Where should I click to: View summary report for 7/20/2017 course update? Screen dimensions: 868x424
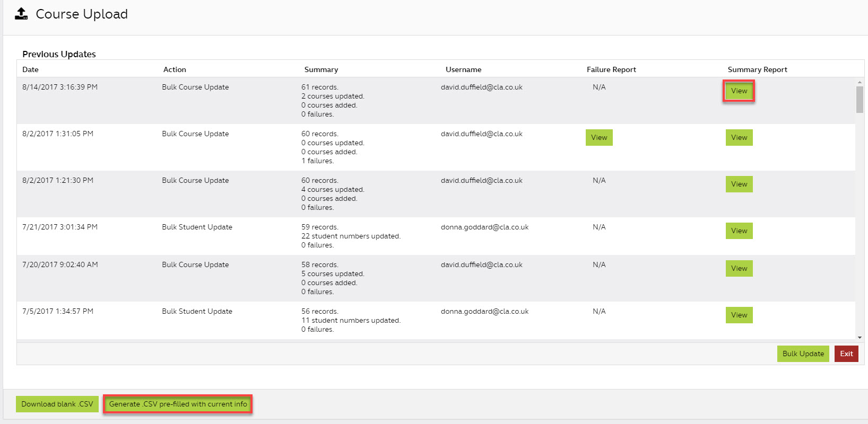739,269
